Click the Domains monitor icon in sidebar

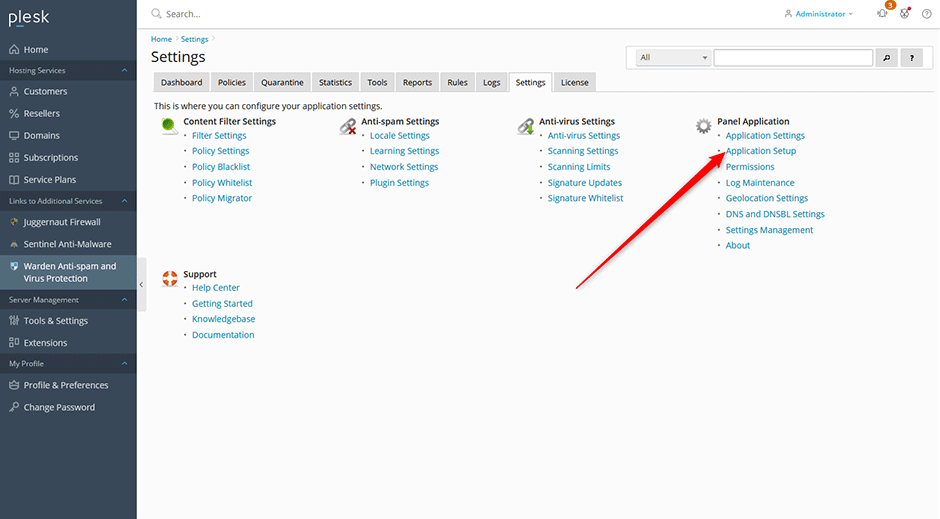(x=14, y=135)
